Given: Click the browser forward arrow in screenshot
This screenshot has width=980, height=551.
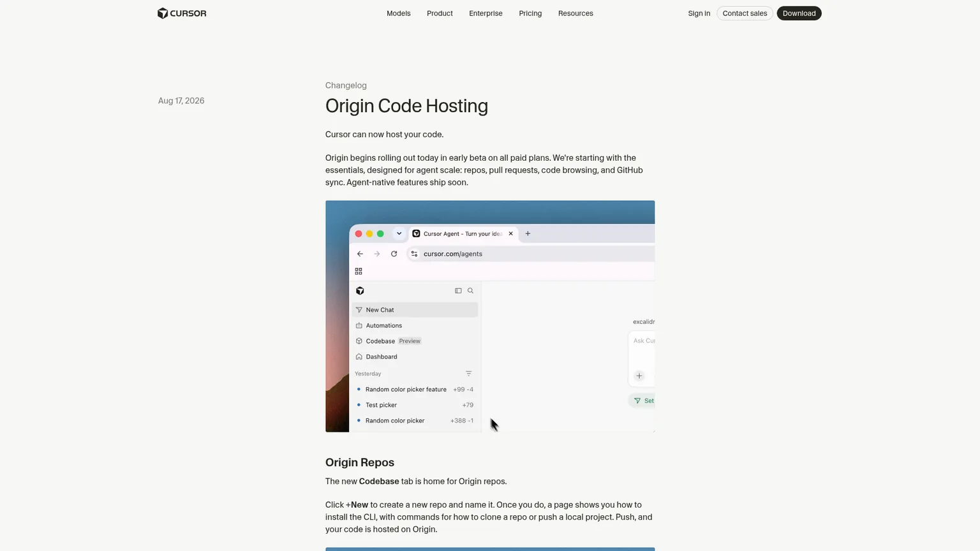Looking at the screenshot, I should (x=377, y=254).
